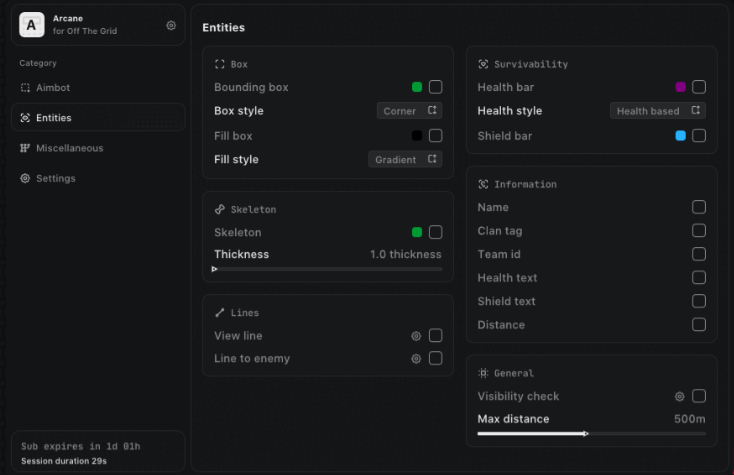Go to the Miscellaneous category
Screen dimensions: 734x475
(69, 148)
